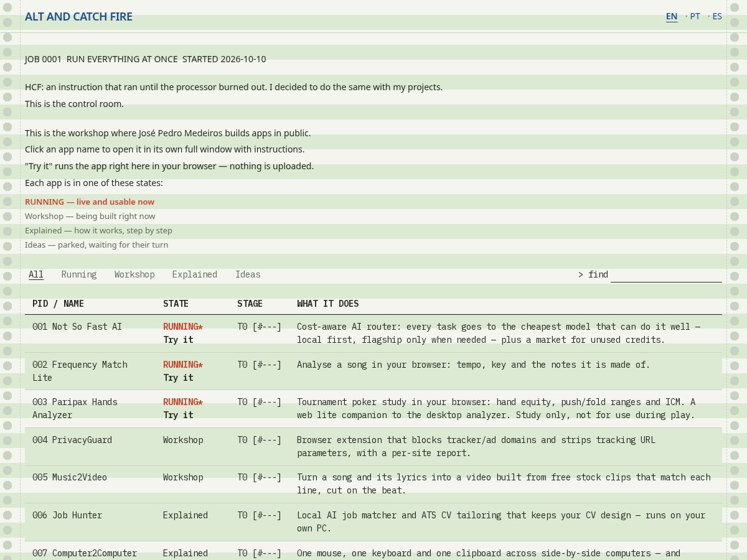Viewport: 747px width, 560px height.
Task: Open the 006 Job Hunter app
Action: [67, 515]
